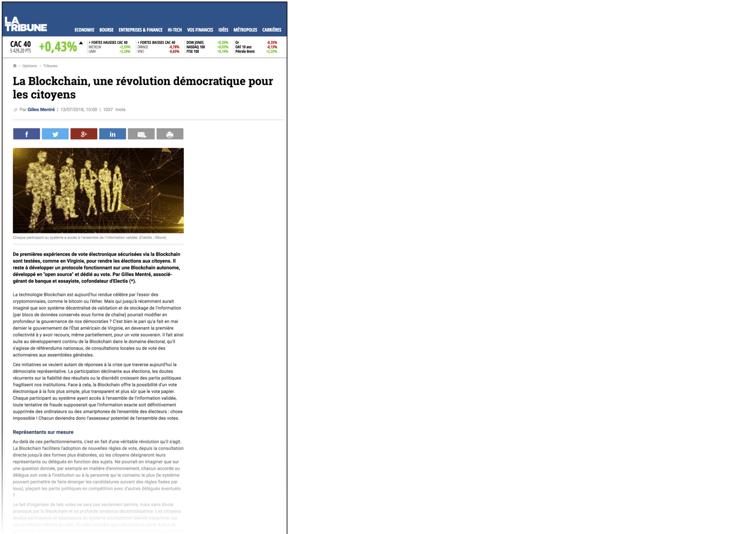
Task: Click Opinions breadcrumb link
Action: pyautogui.click(x=29, y=66)
